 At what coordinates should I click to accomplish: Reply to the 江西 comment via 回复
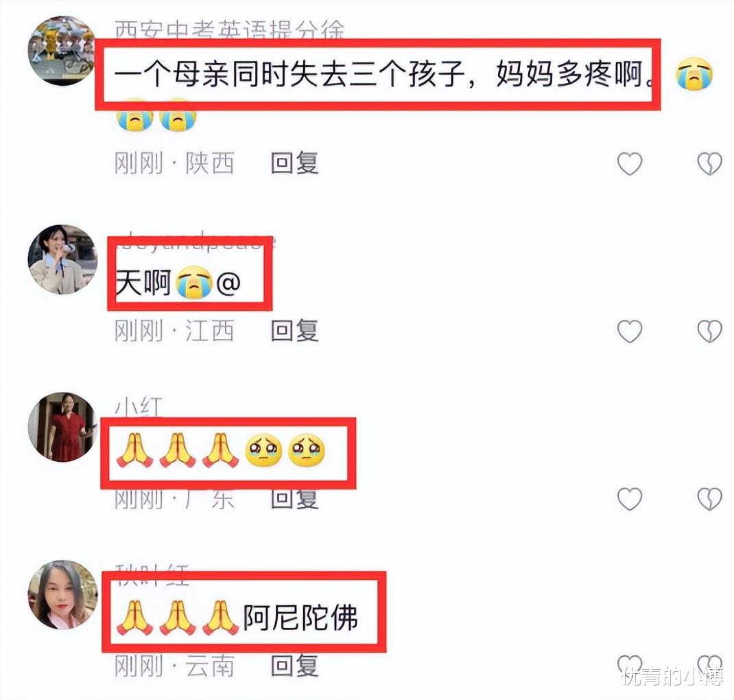coord(295,331)
